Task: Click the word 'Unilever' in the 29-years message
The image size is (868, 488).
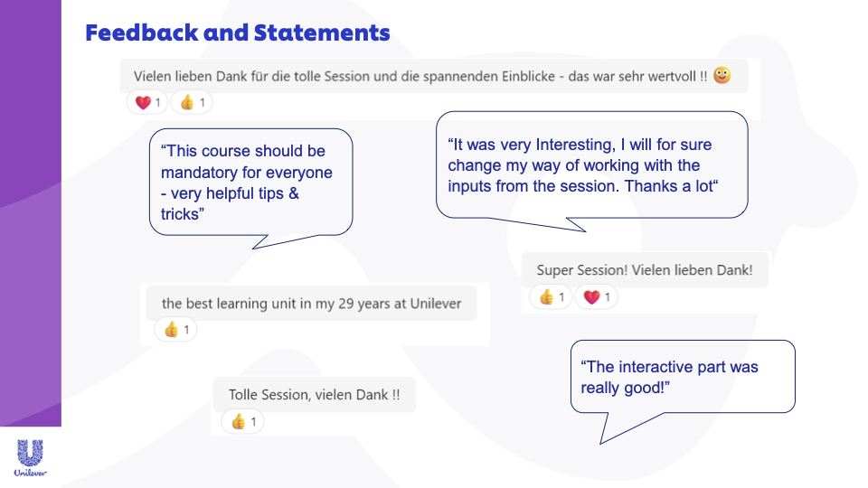Action: click(x=436, y=304)
